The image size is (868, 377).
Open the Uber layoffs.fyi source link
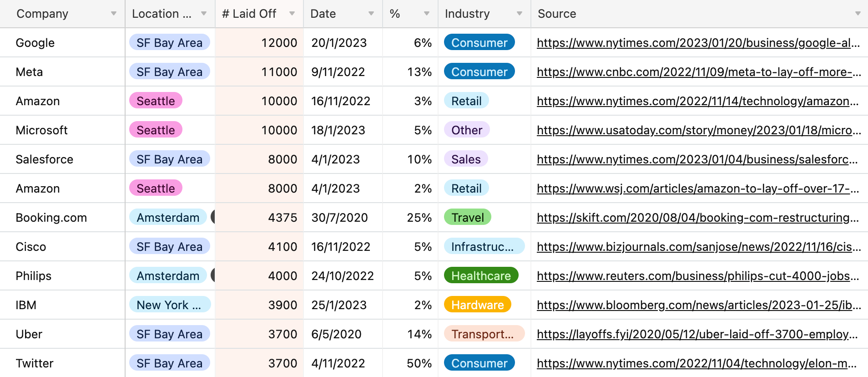coord(697,334)
